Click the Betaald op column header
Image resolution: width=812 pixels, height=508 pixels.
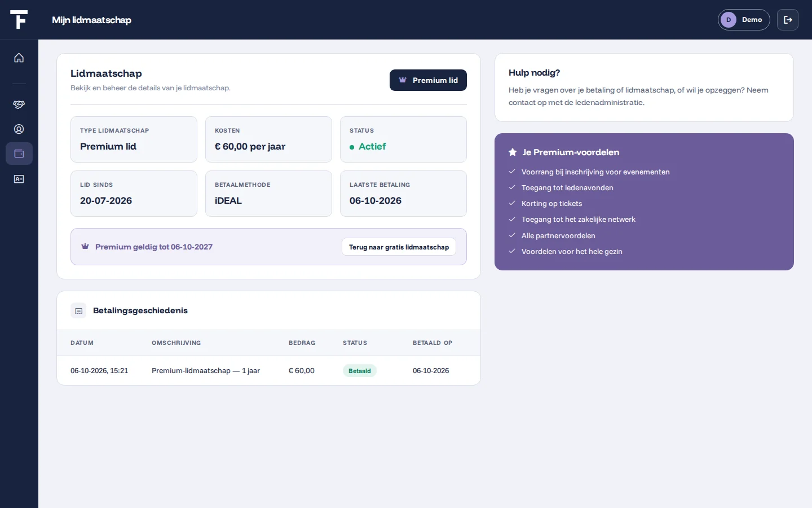pos(433,343)
